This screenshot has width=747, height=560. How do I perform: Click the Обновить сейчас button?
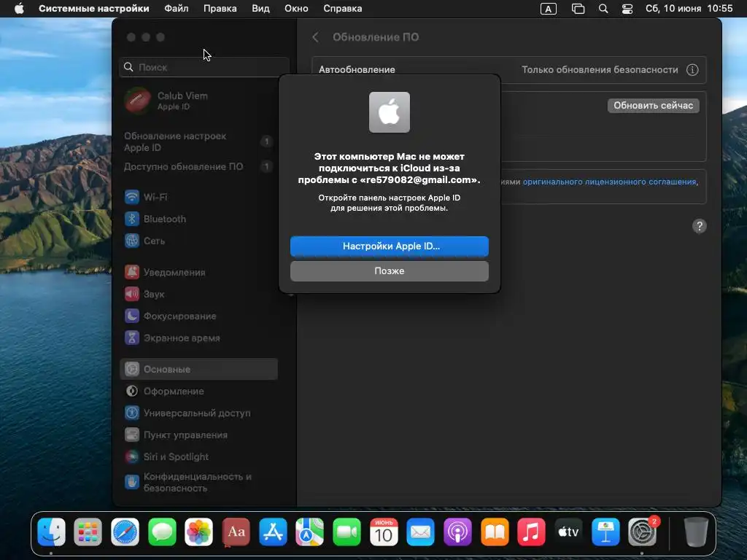(653, 105)
